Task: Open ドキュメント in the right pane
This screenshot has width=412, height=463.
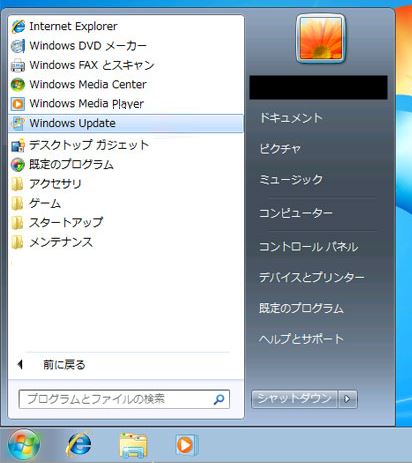Action: click(291, 118)
